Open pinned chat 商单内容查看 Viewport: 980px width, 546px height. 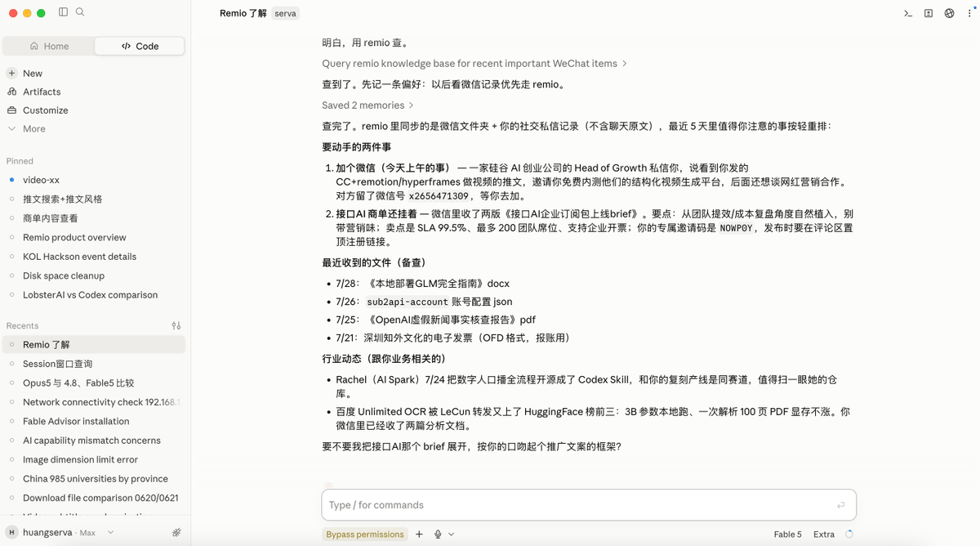(95, 218)
